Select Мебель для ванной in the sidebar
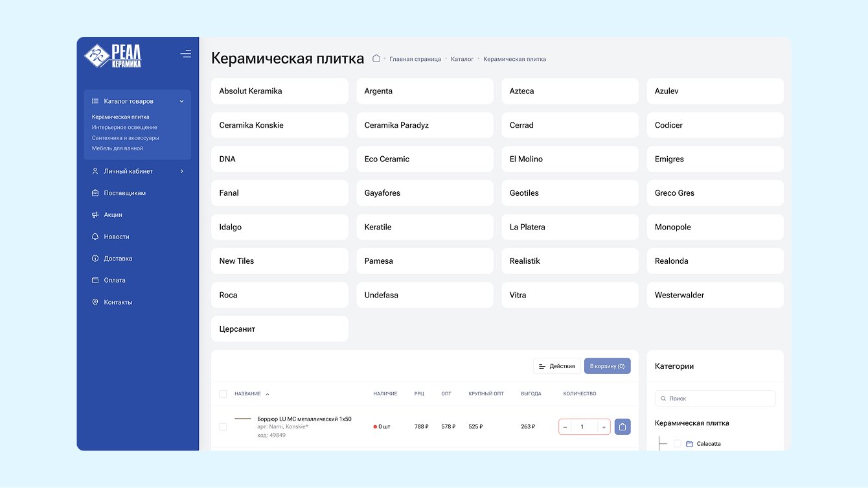The height and width of the screenshot is (488, 868). 118,148
